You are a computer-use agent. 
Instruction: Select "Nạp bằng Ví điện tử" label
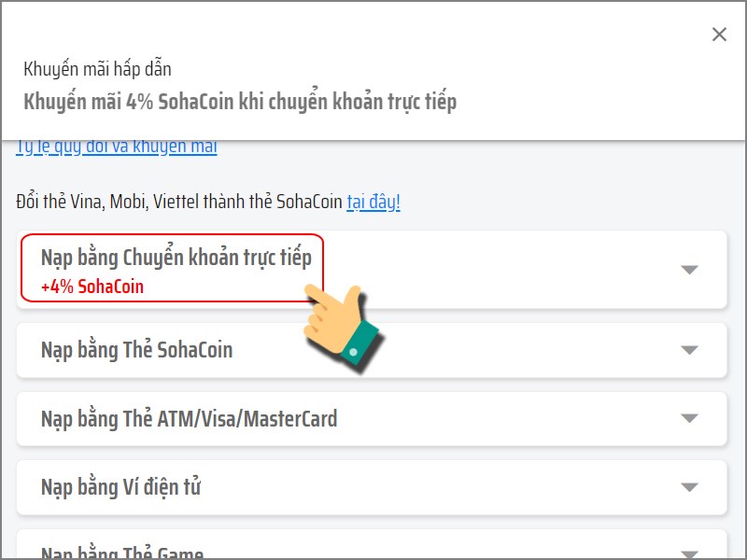[121, 487]
